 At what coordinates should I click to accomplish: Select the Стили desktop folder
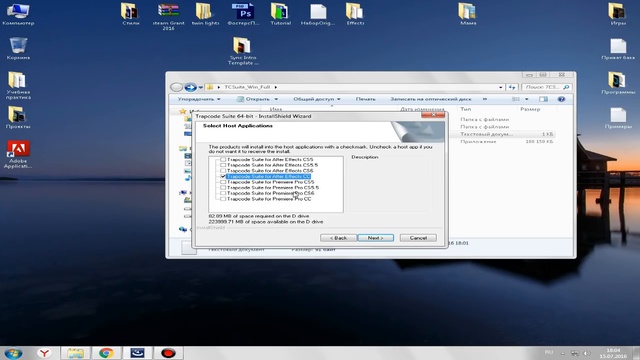click(131, 14)
